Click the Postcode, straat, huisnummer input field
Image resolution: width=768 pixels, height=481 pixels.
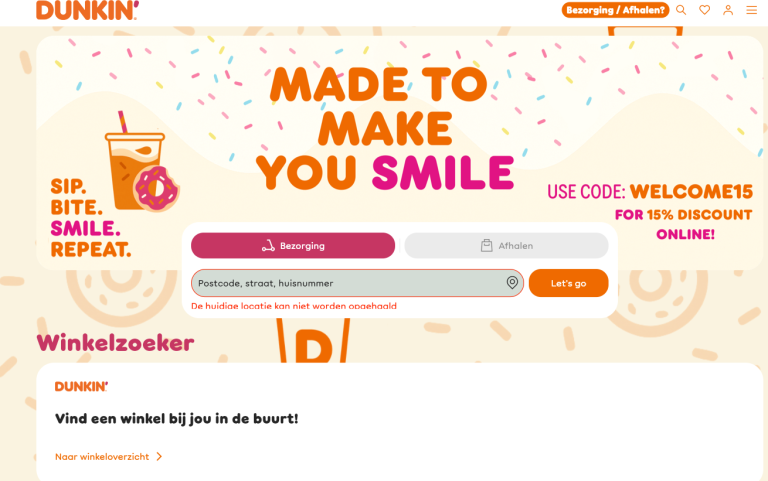(357, 283)
